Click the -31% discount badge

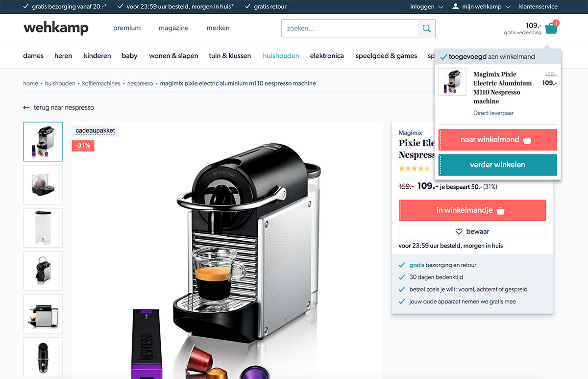tap(83, 146)
